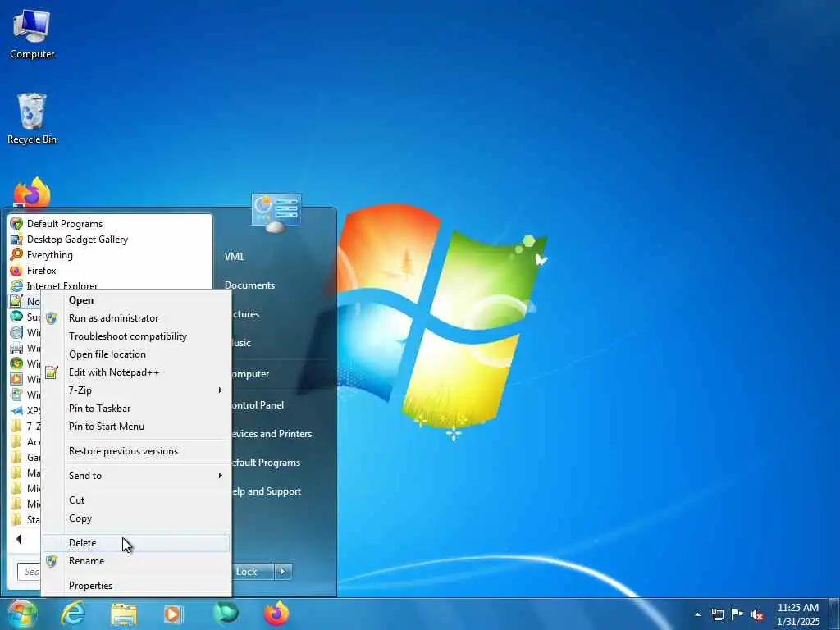This screenshot has height=630, width=840.
Task: Open the Action Center flag icon
Action: click(x=737, y=614)
